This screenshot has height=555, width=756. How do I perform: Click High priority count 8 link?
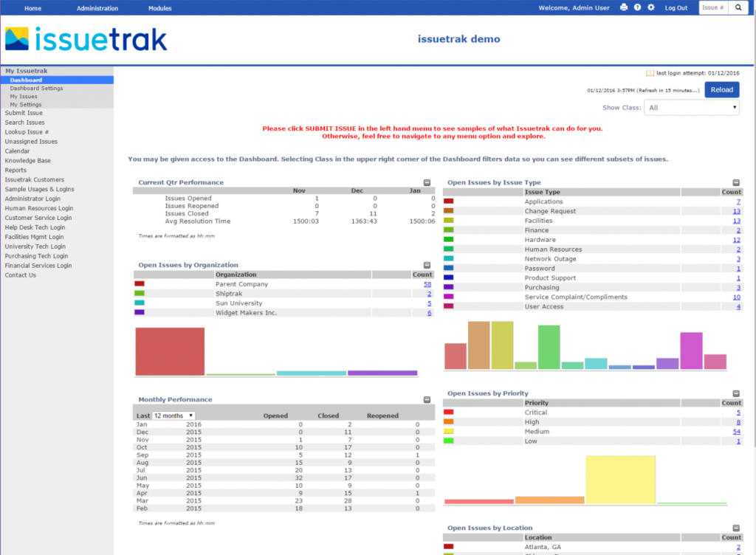[738, 422]
